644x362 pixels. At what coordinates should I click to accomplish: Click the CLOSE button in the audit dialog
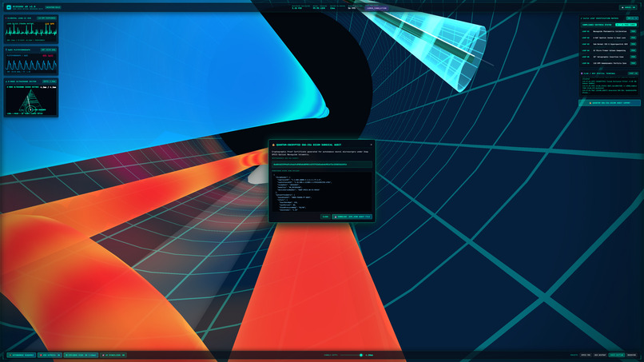coord(325,217)
